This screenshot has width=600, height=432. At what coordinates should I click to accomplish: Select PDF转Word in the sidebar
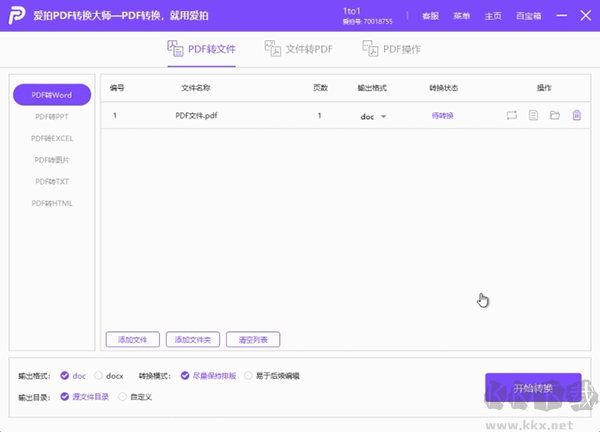[x=52, y=95]
